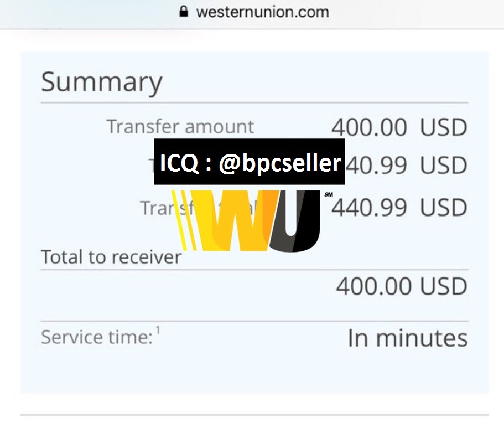Click the Summary heading
This screenshot has height=443, width=504.
pos(102,82)
